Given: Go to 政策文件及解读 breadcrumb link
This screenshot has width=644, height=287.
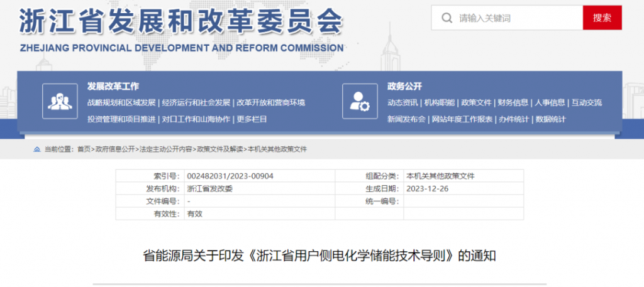Looking at the screenshot, I should (x=220, y=149).
